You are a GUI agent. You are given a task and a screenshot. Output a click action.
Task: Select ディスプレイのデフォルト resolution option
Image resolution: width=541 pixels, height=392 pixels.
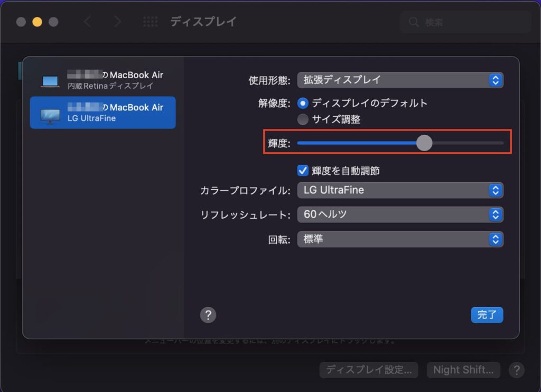coord(303,103)
